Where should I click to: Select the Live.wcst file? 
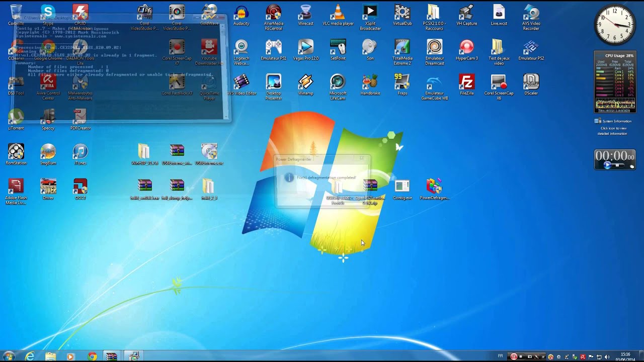point(499,15)
